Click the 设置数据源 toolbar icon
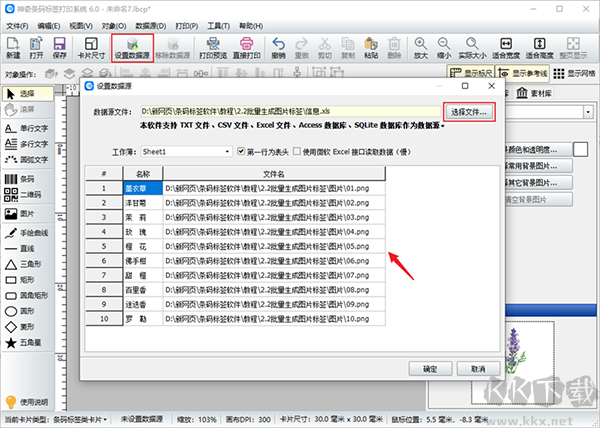Viewport: 600px width, 428px height. tap(132, 48)
